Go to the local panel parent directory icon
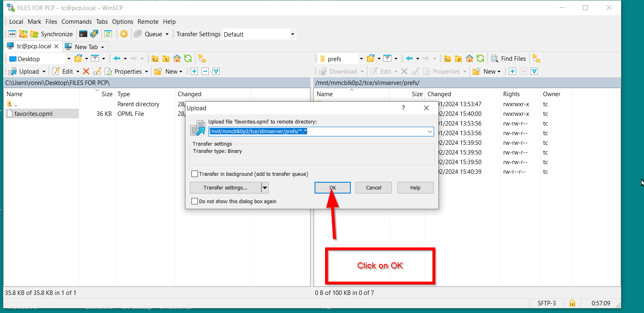 [155, 59]
